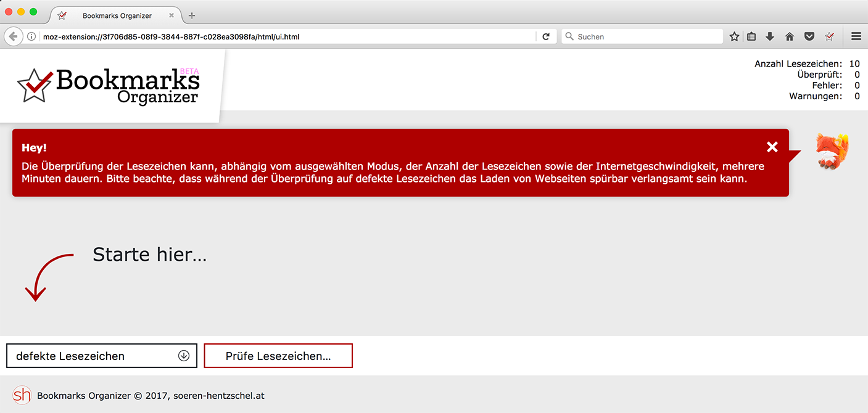Click the Bookmarks Organizer extension toolbar icon

(830, 37)
